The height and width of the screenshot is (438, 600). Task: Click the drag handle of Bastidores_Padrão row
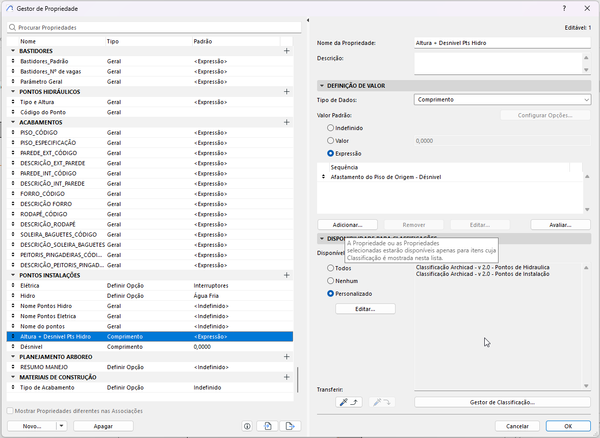coord(13,61)
